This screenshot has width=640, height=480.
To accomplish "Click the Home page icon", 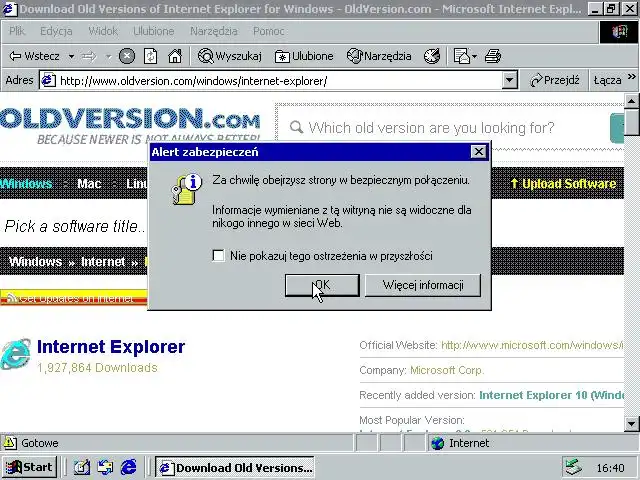I will tap(175, 56).
